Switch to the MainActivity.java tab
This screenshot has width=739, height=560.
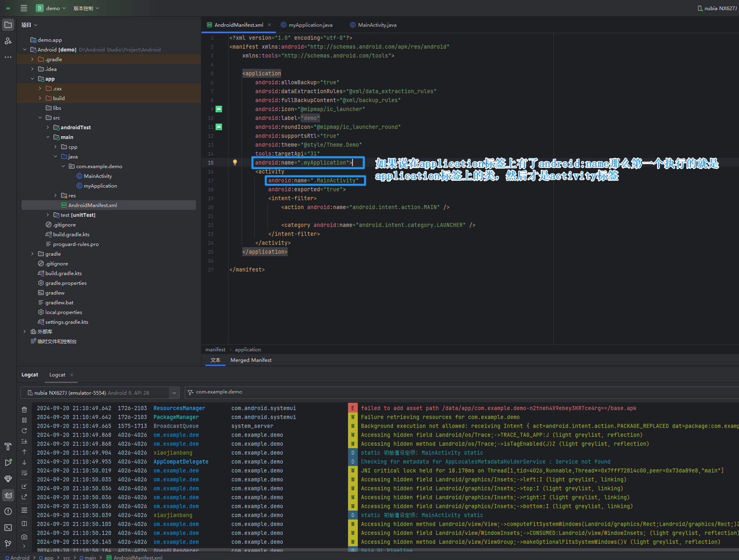tap(377, 25)
